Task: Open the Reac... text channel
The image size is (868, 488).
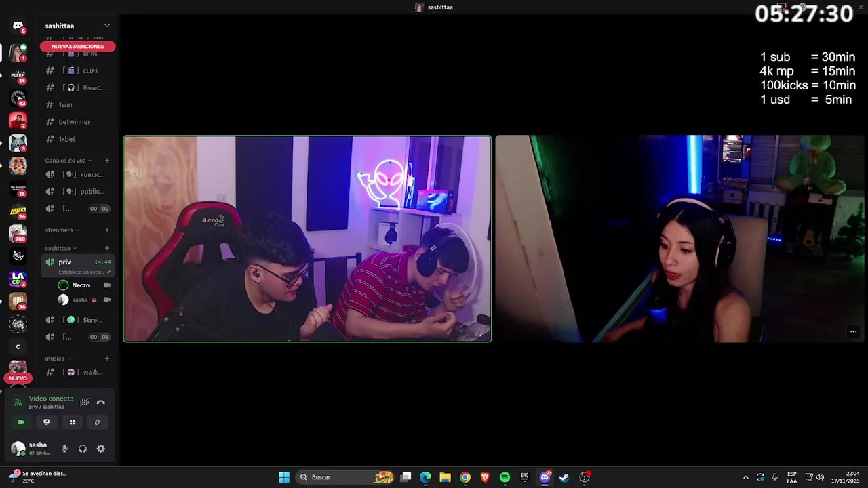Action: coord(77,87)
